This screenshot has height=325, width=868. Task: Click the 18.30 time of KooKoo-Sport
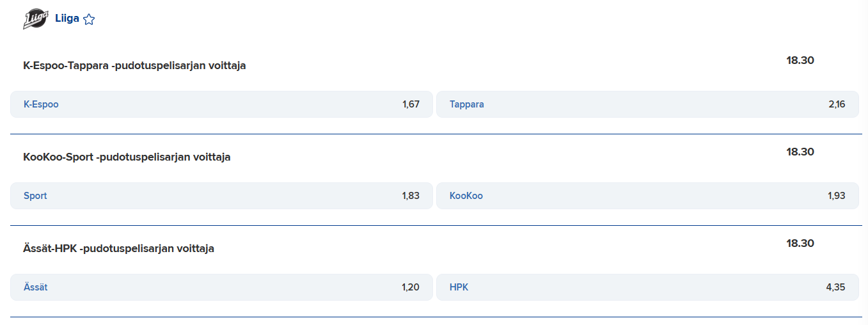pos(800,152)
